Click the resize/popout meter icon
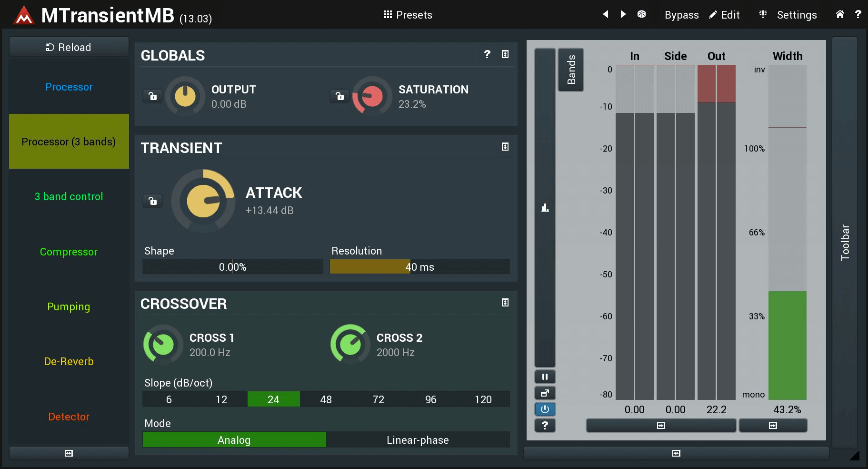Screen dimensions: 868x469 coord(545,393)
